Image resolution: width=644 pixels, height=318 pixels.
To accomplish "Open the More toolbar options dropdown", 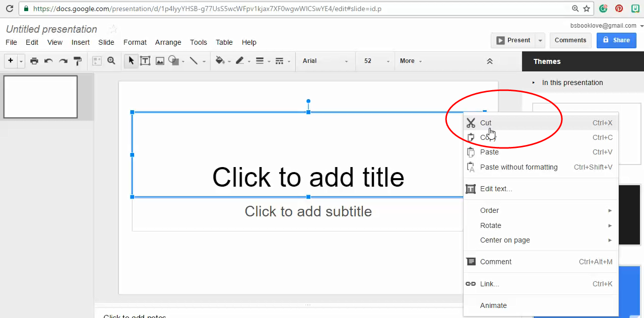I will click(410, 60).
